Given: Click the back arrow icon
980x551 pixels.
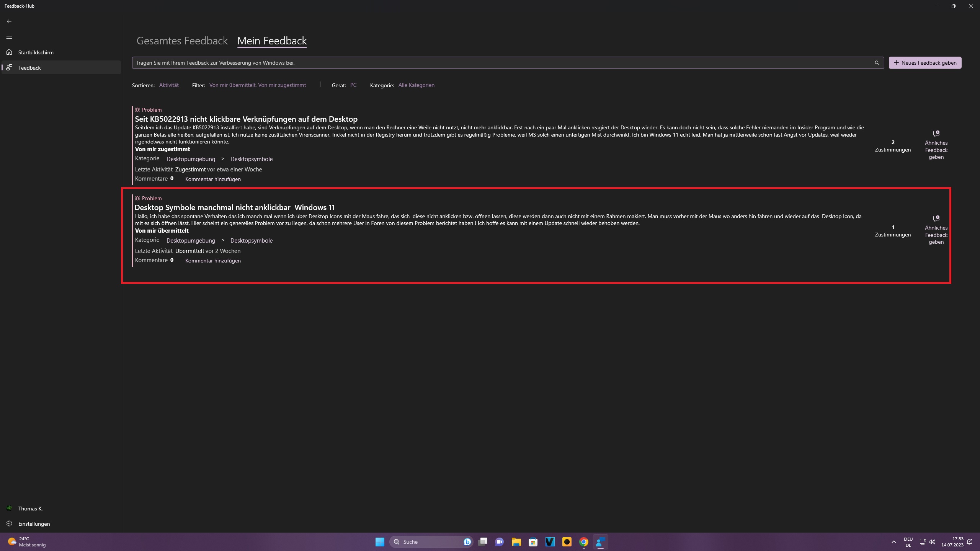Looking at the screenshot, I should [9, 21].
